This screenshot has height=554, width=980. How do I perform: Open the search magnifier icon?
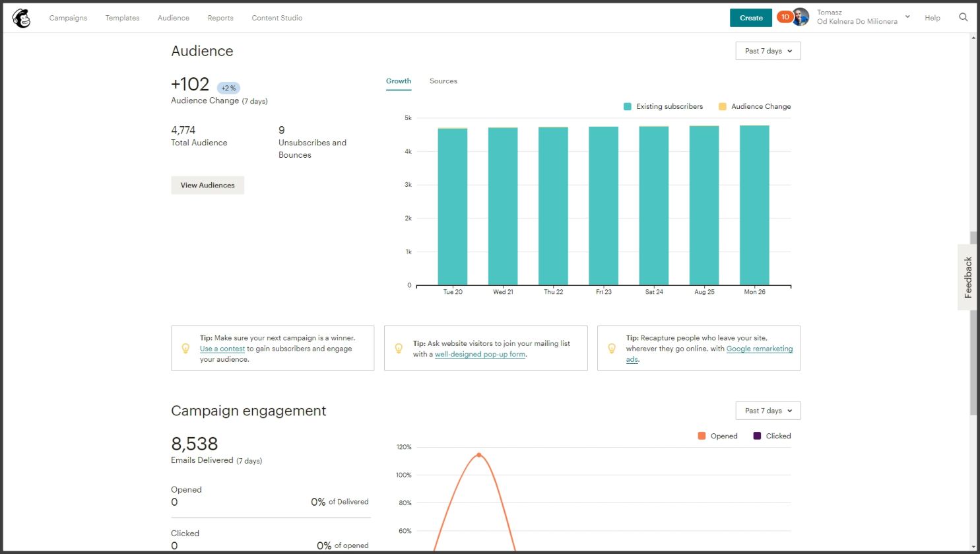click(x=964, y=17)
